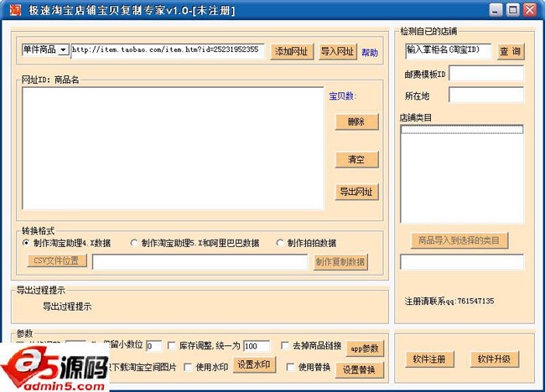Screen dimensions: 545x392
Task: Click the 导出网址 button
Action: (x=356, y=192)
